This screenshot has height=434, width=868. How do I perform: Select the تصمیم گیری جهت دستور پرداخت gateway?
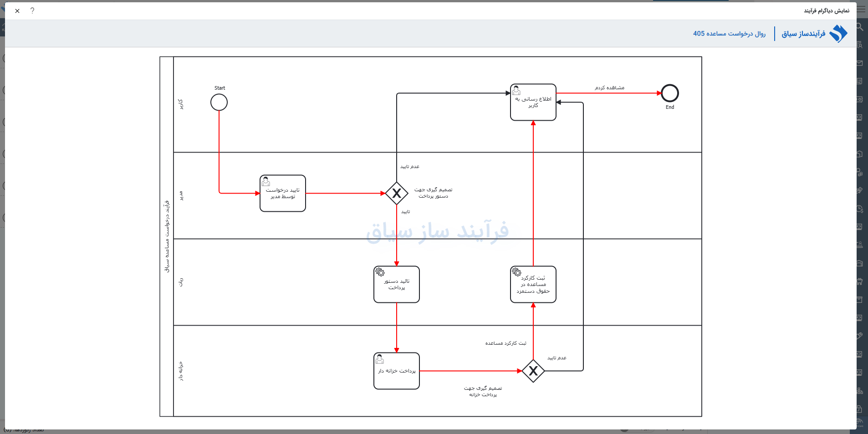tap(397, 193)
